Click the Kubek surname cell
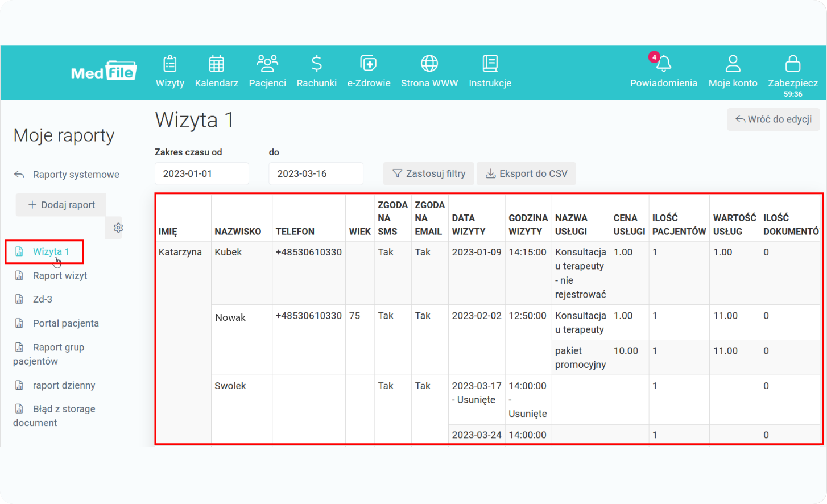827x504 pixels. pyautogui.click(x=228, y=252)
